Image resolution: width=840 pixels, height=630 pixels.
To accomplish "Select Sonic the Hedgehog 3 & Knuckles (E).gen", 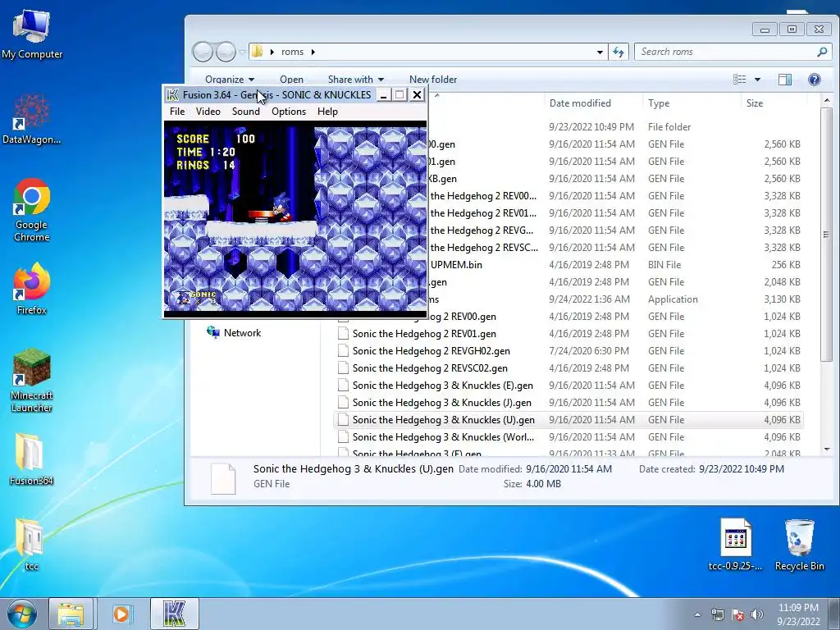I will pos(568,386).
